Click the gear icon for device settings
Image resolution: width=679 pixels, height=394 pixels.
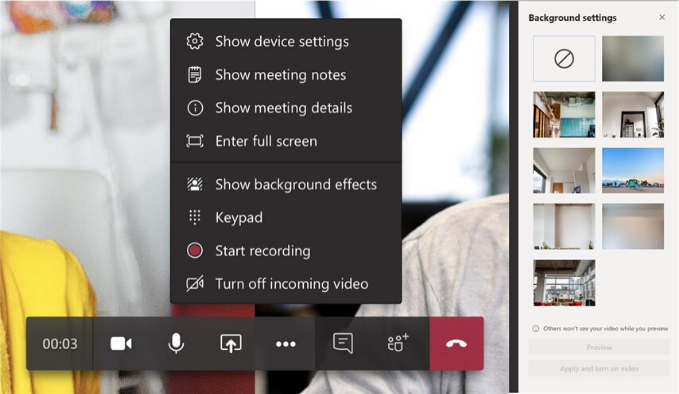tap(195, 42)
